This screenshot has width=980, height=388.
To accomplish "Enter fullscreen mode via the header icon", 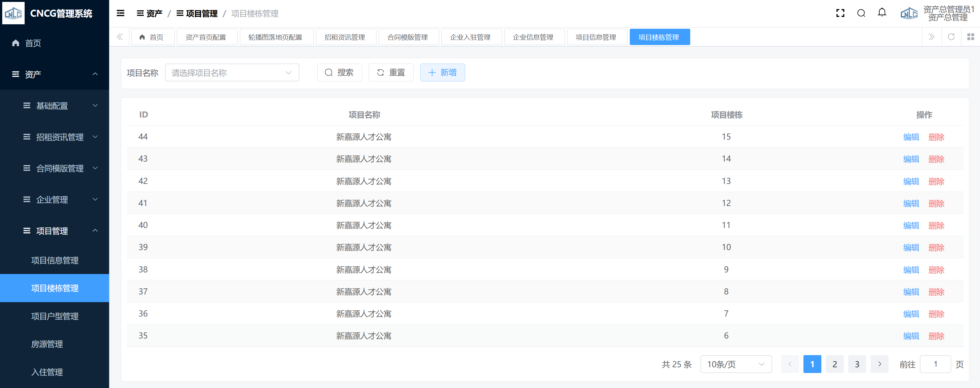I will 840,13.
